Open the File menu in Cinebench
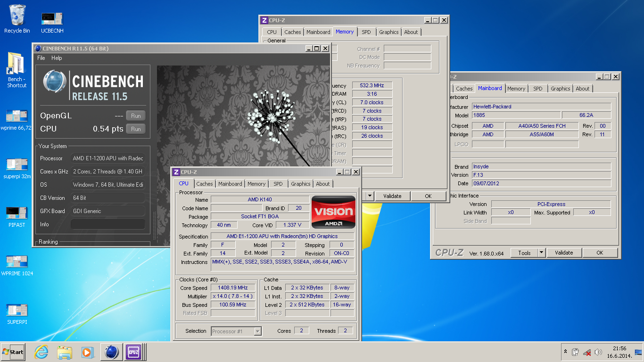 [41, 58]
